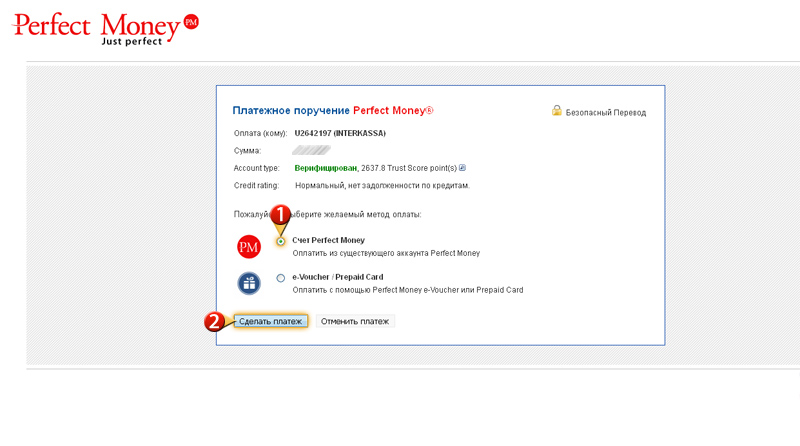Select the Счет Perfect Money radio button
Image resolution: width=800 pixels, height=446 pixels.
pos(281,241)
